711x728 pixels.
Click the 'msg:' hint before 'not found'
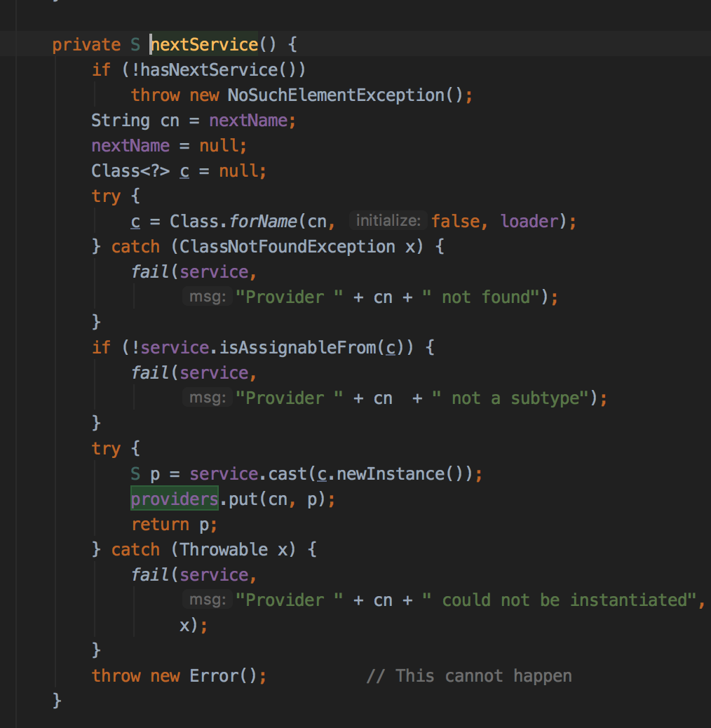[208, 296]
